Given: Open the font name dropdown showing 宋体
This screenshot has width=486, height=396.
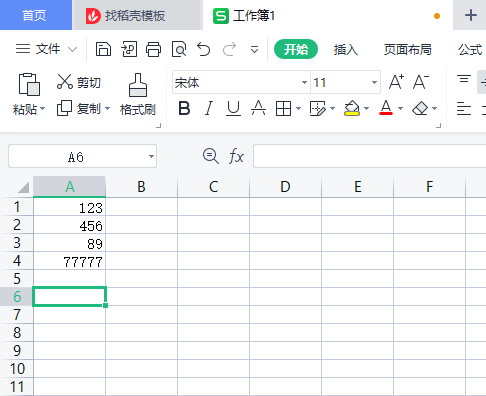Looking at the screenshot, I should [x=304, y=82].
